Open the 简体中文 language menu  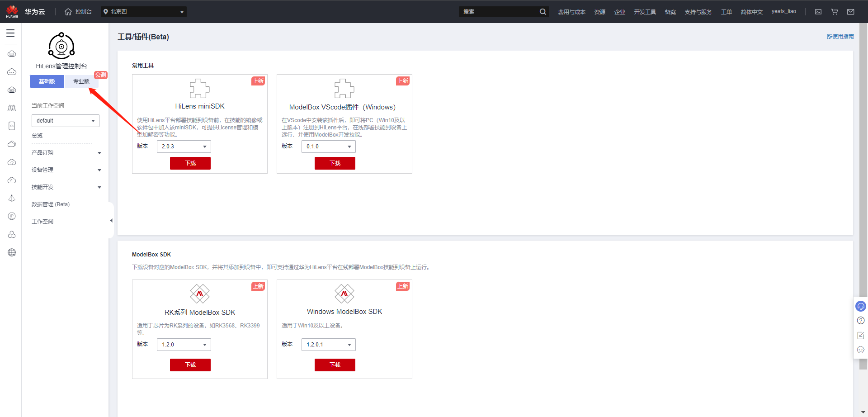[x=752, y=12]
